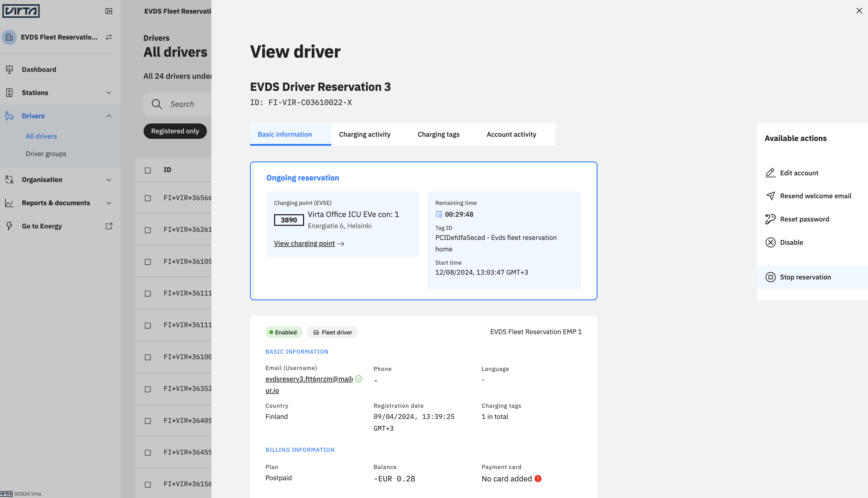The height and width of the screenshot is (498, 868).
Task: Click the Virta logo
Action: click(21, 11)
